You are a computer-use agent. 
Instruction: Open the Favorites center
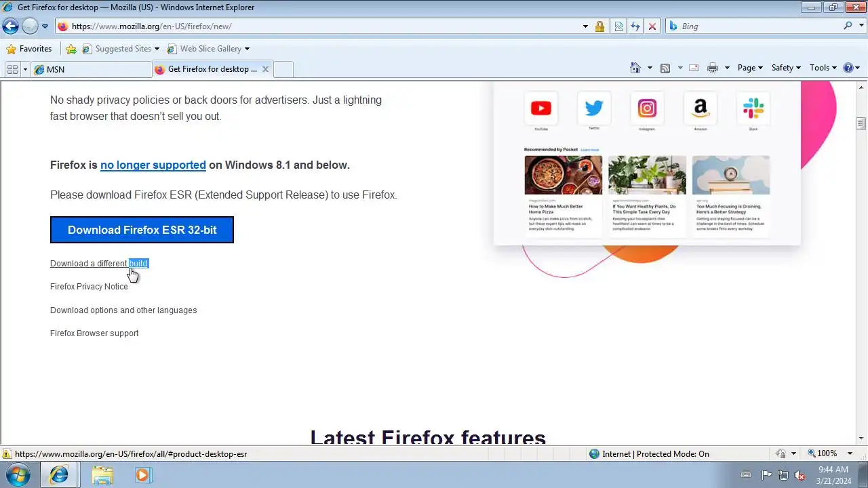click(x=28, y=49)
